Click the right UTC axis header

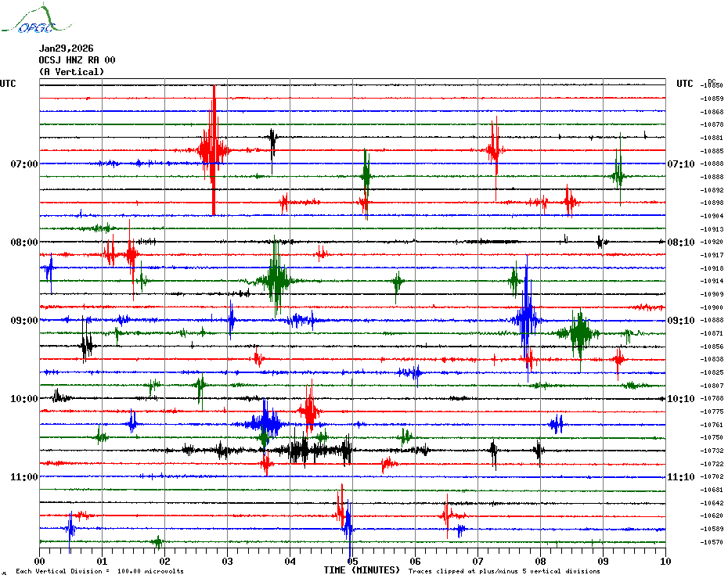(x=685, y=84)
